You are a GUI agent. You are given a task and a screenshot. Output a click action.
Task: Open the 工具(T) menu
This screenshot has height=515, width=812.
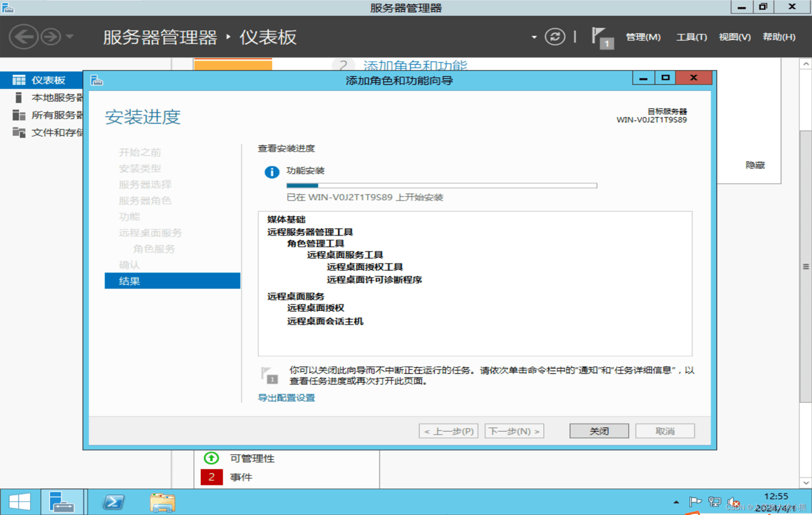point(691,37)
